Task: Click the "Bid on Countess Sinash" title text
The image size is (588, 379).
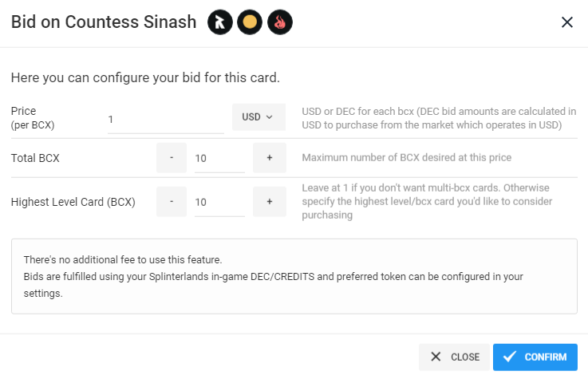Action: coord(104,22)
